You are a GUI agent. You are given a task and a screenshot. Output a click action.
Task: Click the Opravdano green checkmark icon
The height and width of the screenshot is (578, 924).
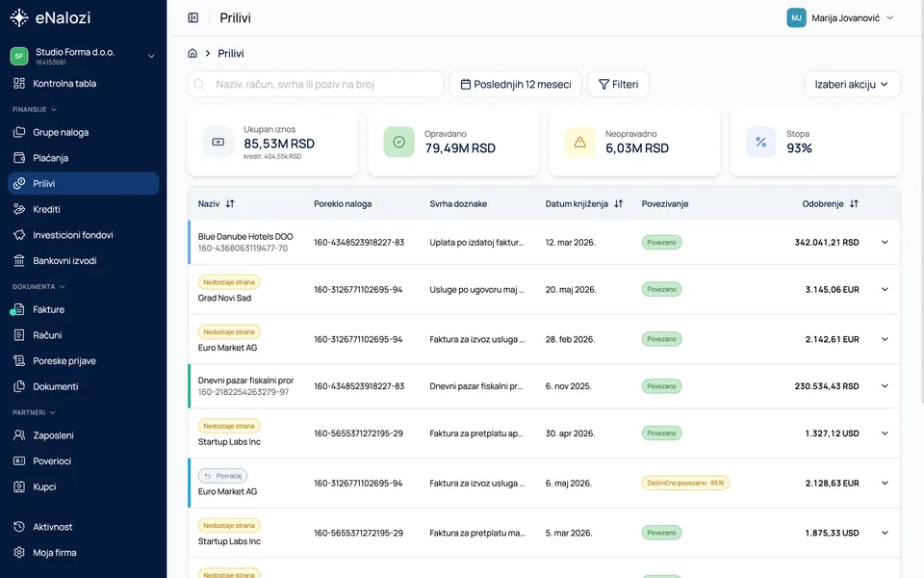(x=398, y=143)
